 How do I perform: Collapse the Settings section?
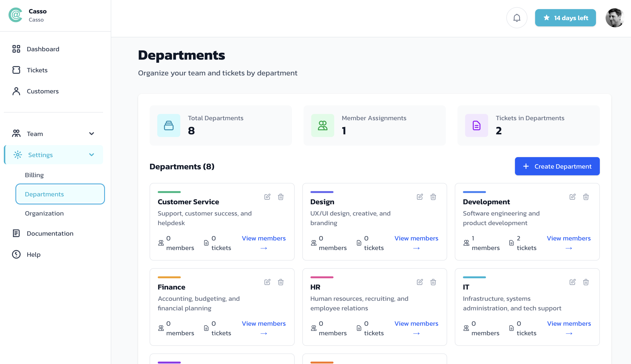[x=92, y=154]
